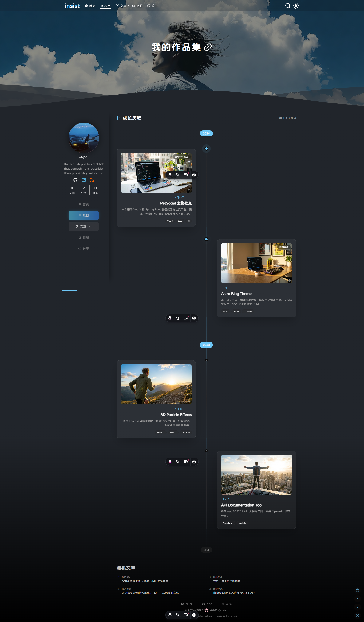364x622 pixels.
Task: Close the floating button panel with X
Action: pos(357,615)
